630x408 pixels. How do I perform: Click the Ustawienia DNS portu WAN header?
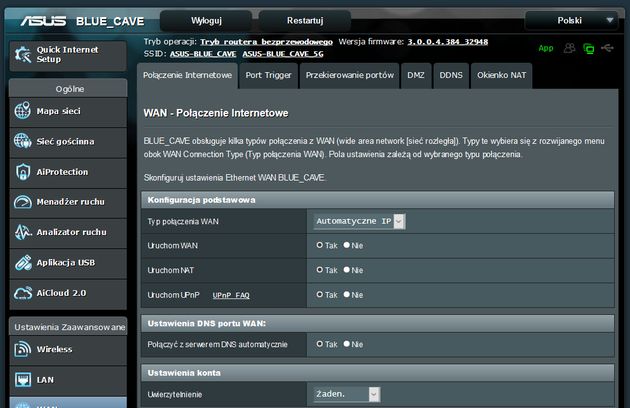[377, 324]
